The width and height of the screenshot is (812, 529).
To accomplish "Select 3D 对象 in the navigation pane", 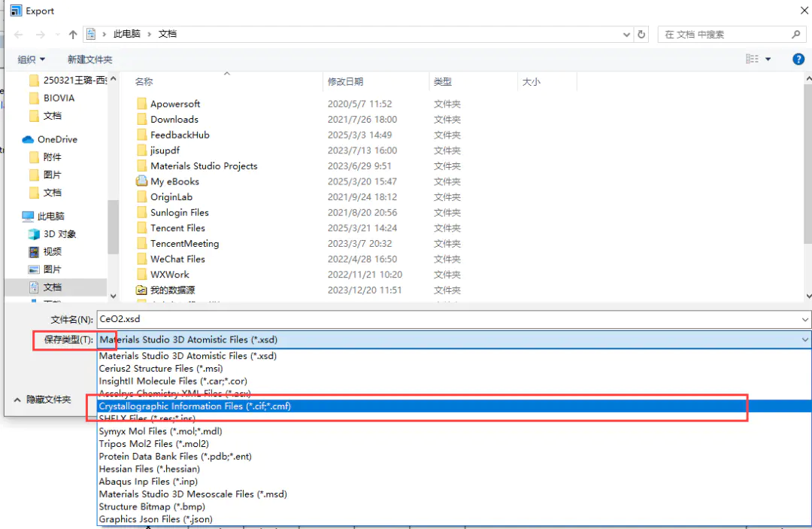I will coord(53,234).
